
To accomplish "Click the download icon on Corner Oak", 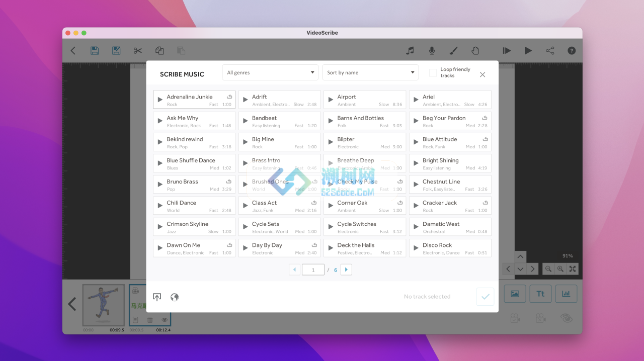I will [400, 202].
